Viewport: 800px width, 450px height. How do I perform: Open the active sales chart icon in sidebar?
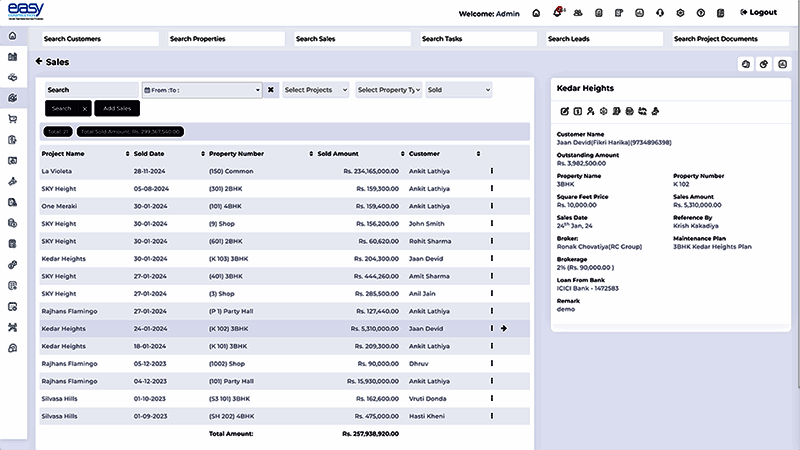pos(13,98)
